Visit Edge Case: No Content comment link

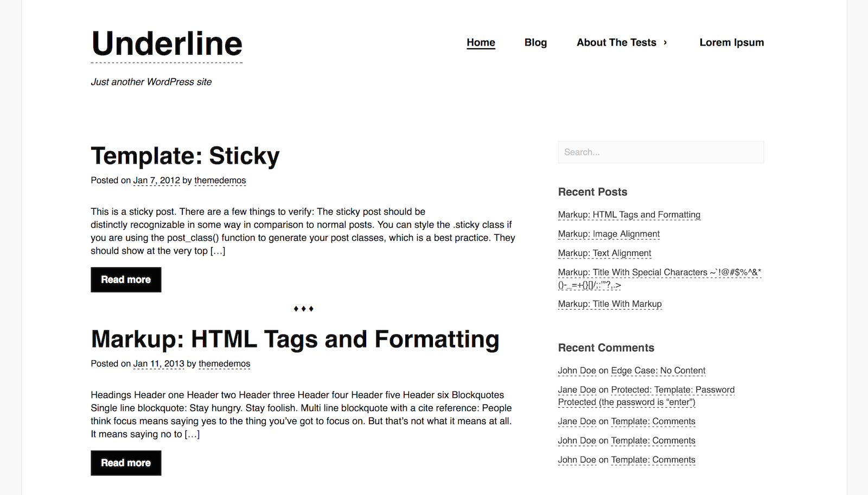point(658,371)
